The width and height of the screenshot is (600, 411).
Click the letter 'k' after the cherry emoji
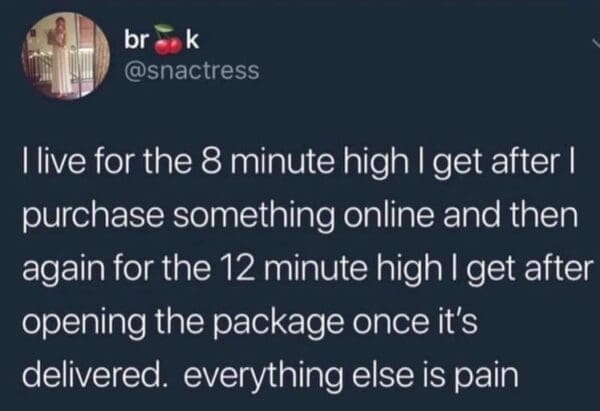192,40
